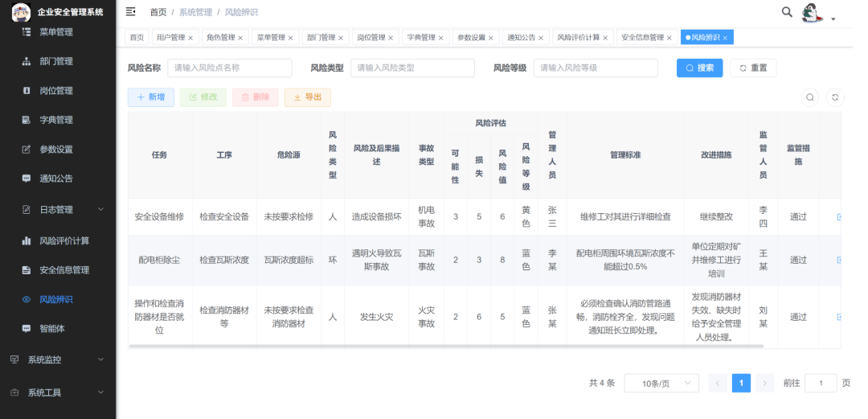Close the 角色管理 tab
Viewport: 868px width, 419px height.
point(240,39)
